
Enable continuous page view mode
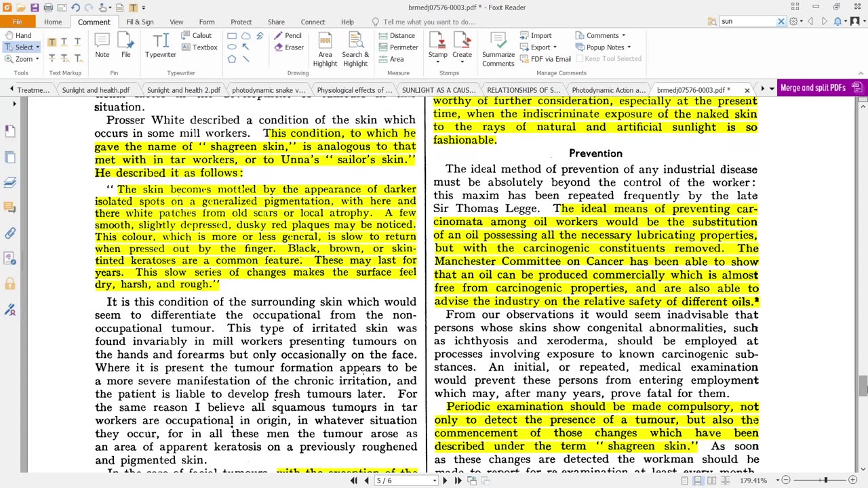click(x=698, y=481)
